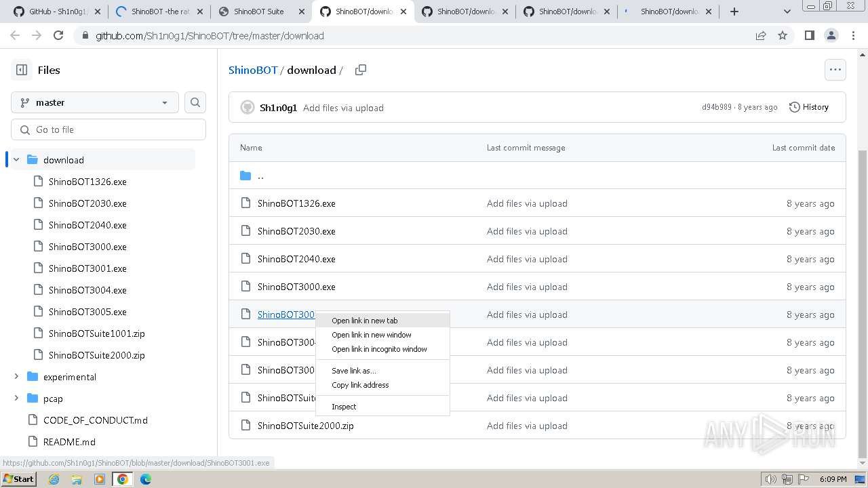Choose Open link in incognito window
Image resolution: width=868 pixels, height=488 pixels.
[382, 349]
